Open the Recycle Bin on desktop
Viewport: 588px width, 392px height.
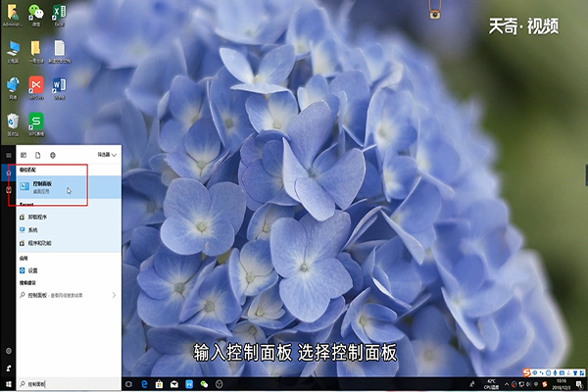(x=13, y=124)
